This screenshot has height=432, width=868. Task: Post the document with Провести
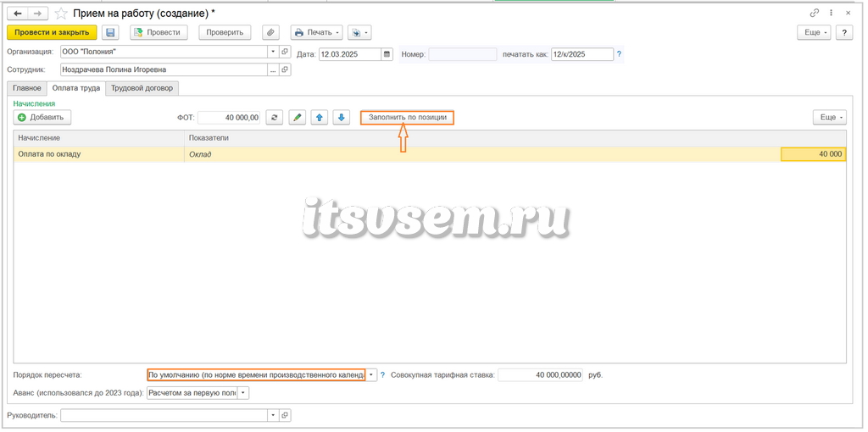[159, 33]
